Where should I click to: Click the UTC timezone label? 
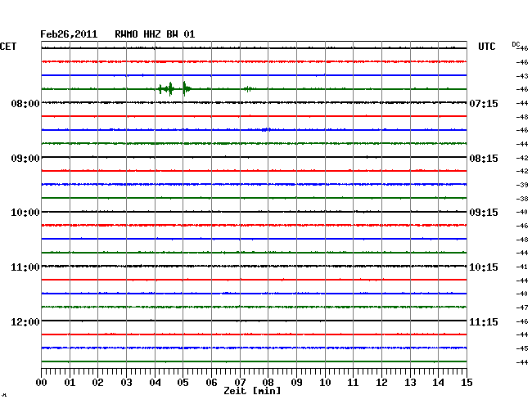(486, 47)
